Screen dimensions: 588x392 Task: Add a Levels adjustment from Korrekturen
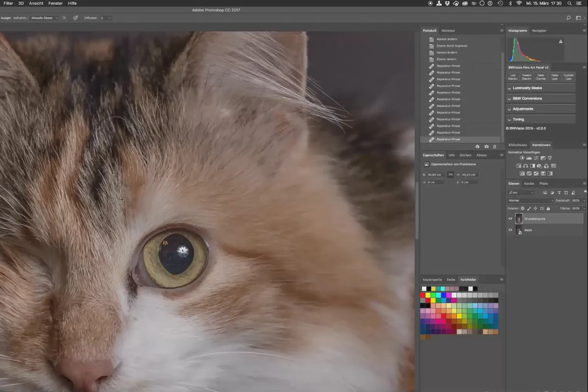[x=529, y=158]
